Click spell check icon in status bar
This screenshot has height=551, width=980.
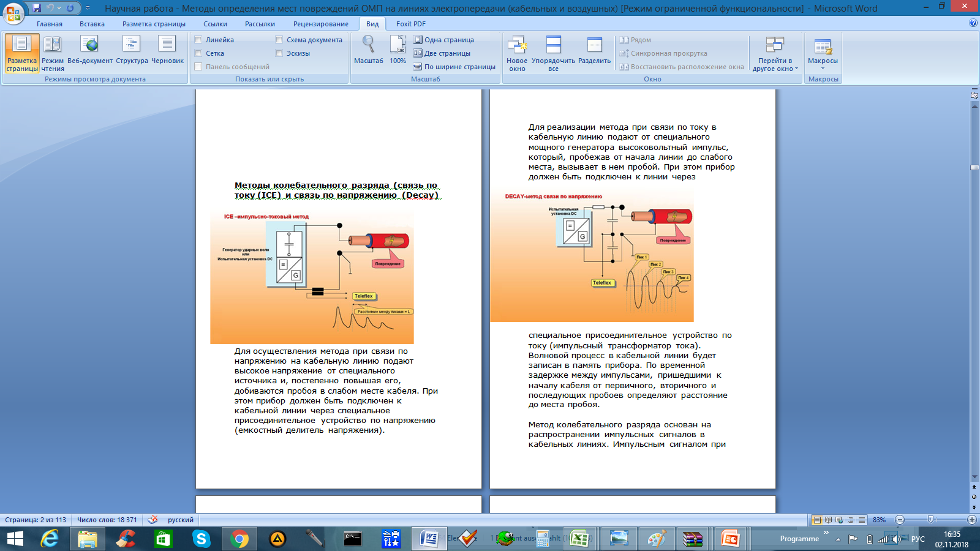(x=153, y=520)
